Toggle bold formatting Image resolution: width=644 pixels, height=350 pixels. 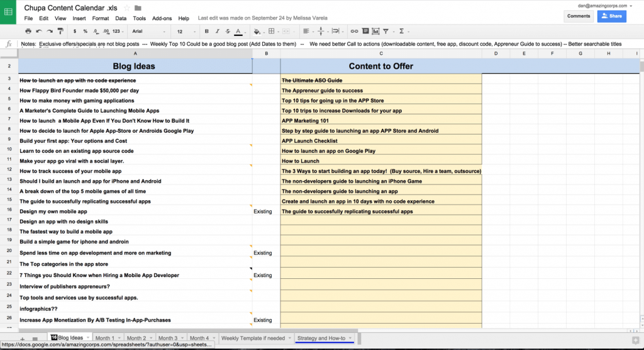206,31
